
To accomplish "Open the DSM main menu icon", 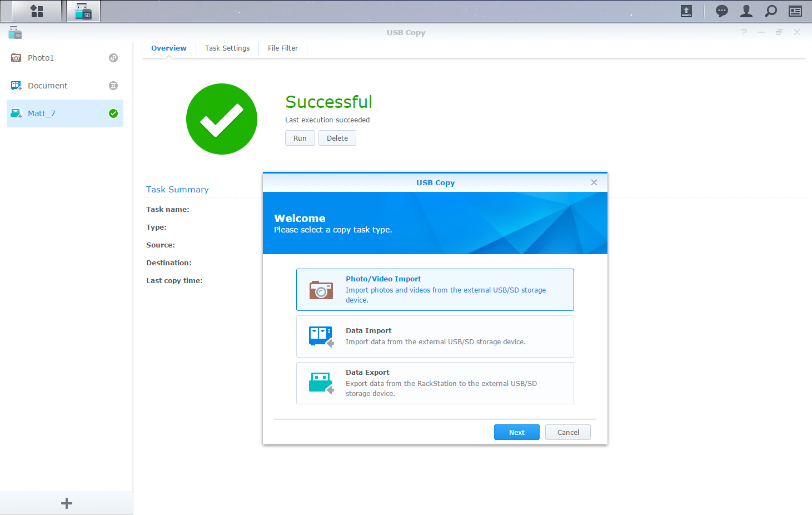I will pos(37,11).
